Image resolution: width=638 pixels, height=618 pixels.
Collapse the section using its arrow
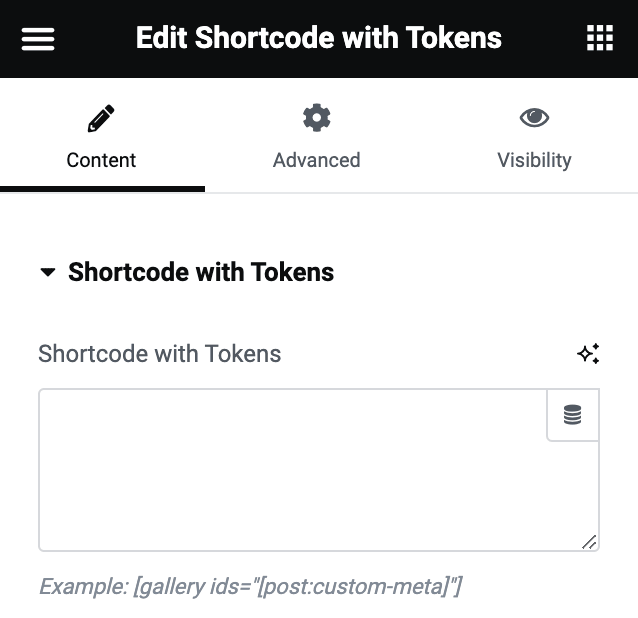pyautogui.click(x=47, y=272)
